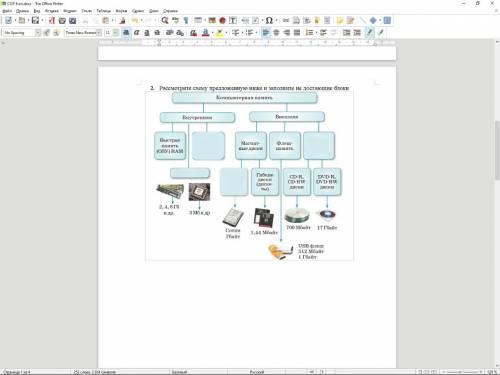Screen dimensions: 500x375
Task: Expand the paragraph style dropdown
Action: click(x=38, y=33)
